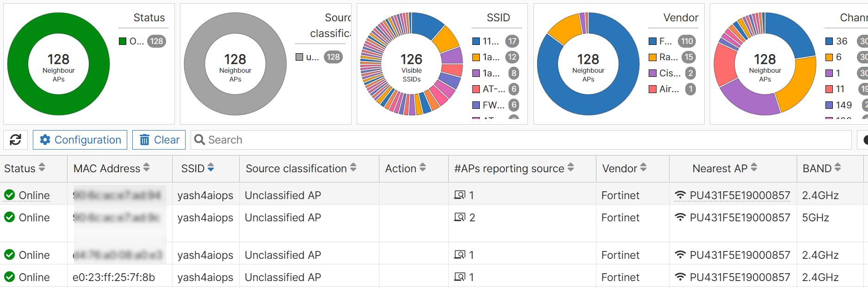Click the count badge 17 in SSID legend
This screenshot has width=868, height=288.
512,41
